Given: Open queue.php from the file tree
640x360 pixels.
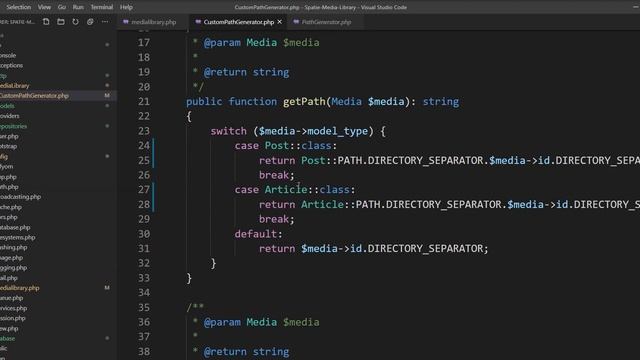Looking at the screenshot, I should (x=12, y=298).
